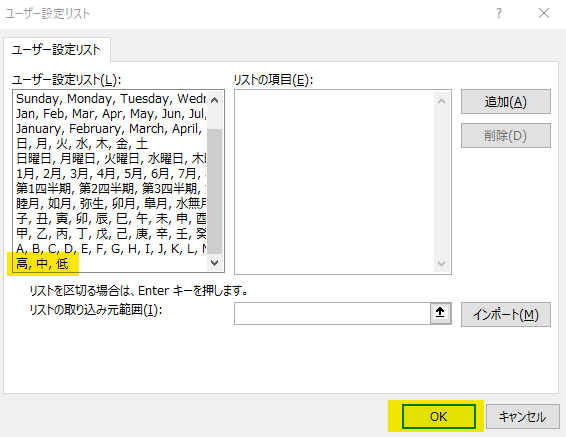This screenshot has height=437, width=566.
Task: Select the A, B, C, D list entry
Action: coord(111,249)
